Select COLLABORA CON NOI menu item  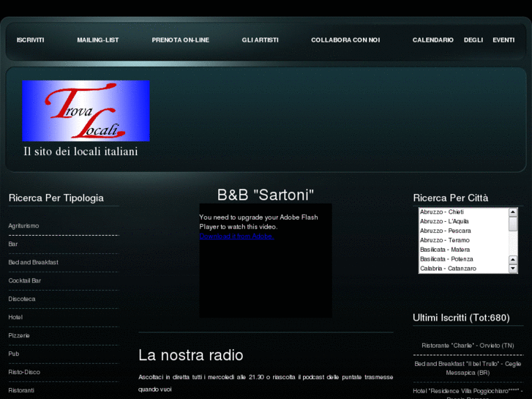(x=345, y=40)
